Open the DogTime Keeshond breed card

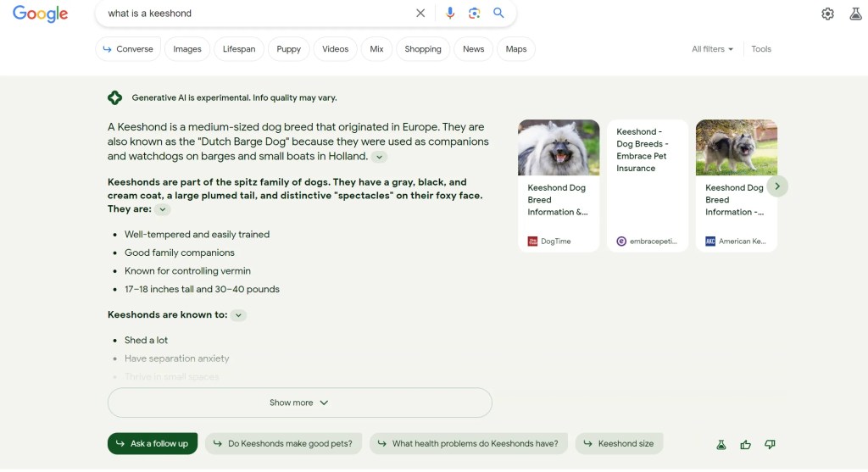click(x=559, y=185)
